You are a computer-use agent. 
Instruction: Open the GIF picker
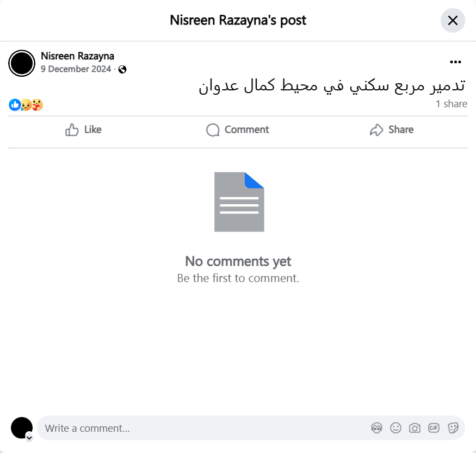click(x=434, y=428)
